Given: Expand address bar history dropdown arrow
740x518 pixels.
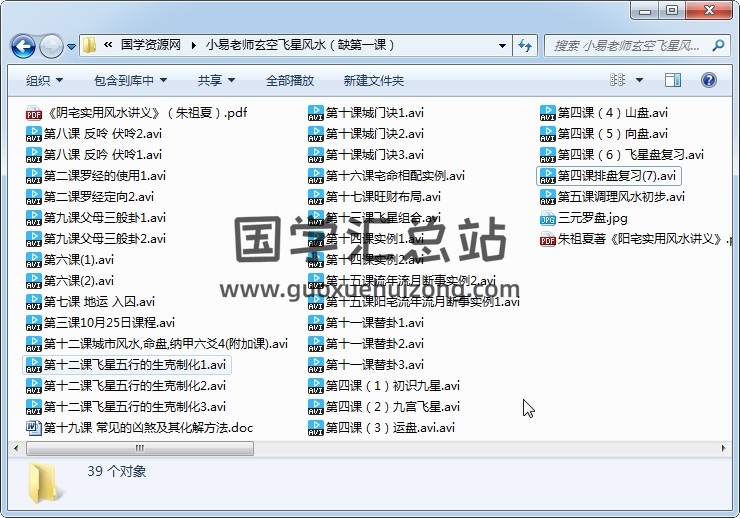Looking at the screenshot, I should 503,46.
